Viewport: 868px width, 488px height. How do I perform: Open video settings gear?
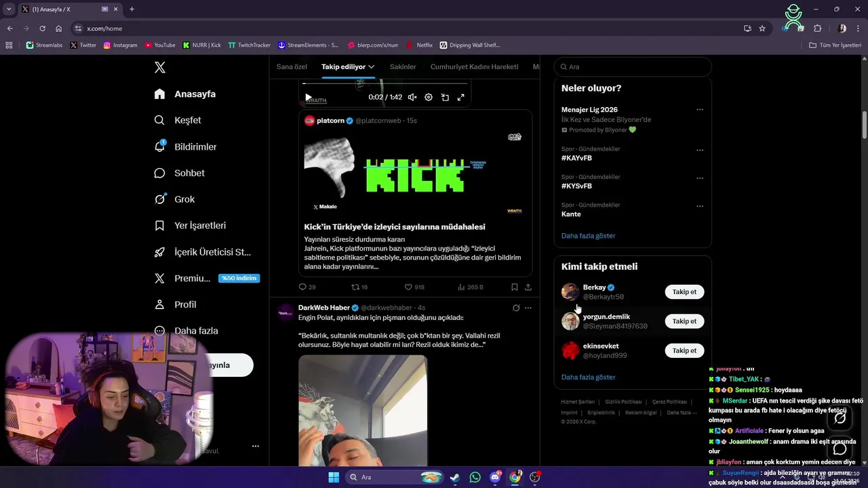click(x=429, y=98)
